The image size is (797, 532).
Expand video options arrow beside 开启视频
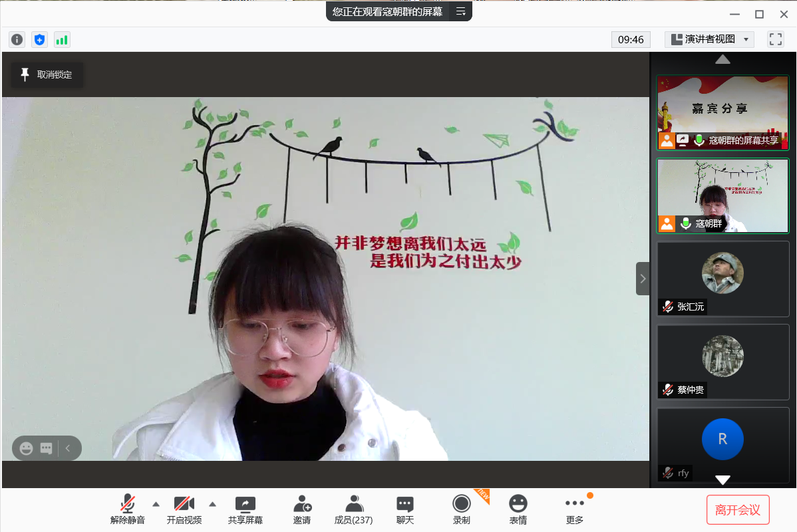coord(213,503)
